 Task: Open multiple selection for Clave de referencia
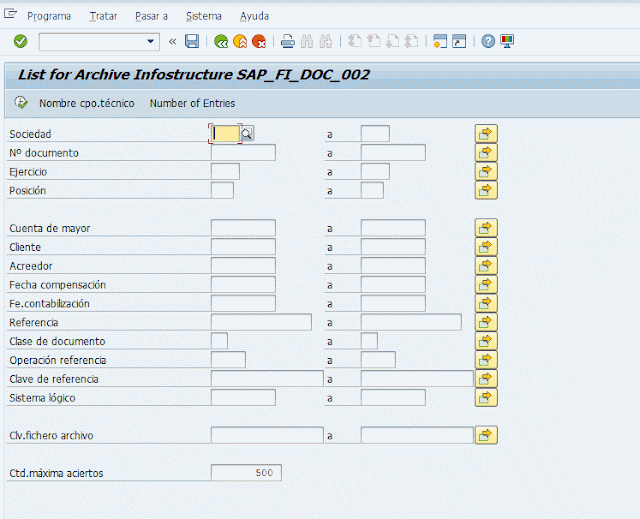point(486,379)
